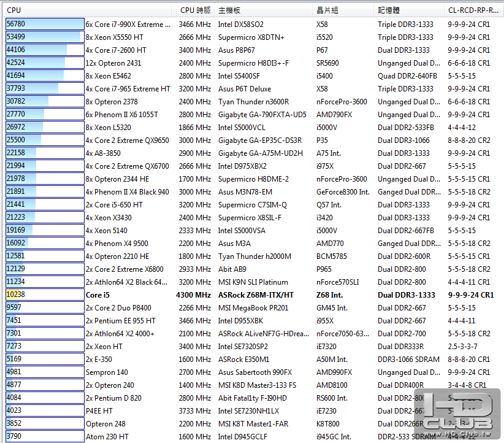Select row 4x Core 2 Extreme QX9650

(x=254, y=141)
